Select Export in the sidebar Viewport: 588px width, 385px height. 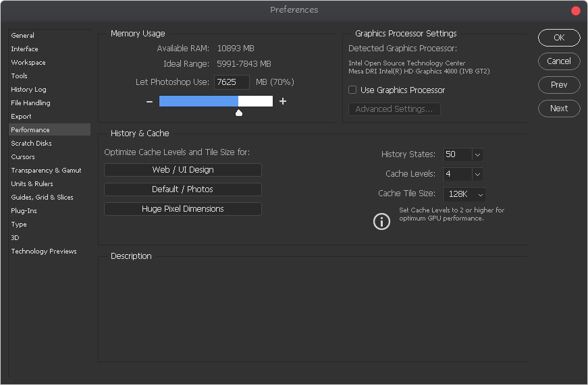pos(49,116)
